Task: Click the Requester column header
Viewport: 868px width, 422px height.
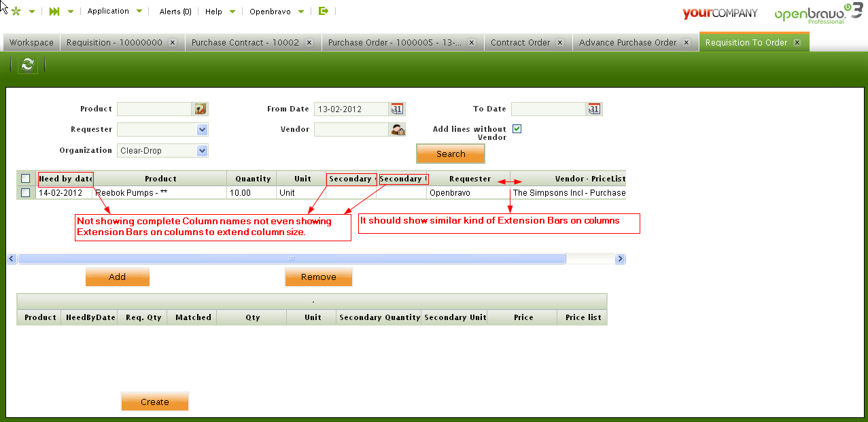Action: pos(470,179)
